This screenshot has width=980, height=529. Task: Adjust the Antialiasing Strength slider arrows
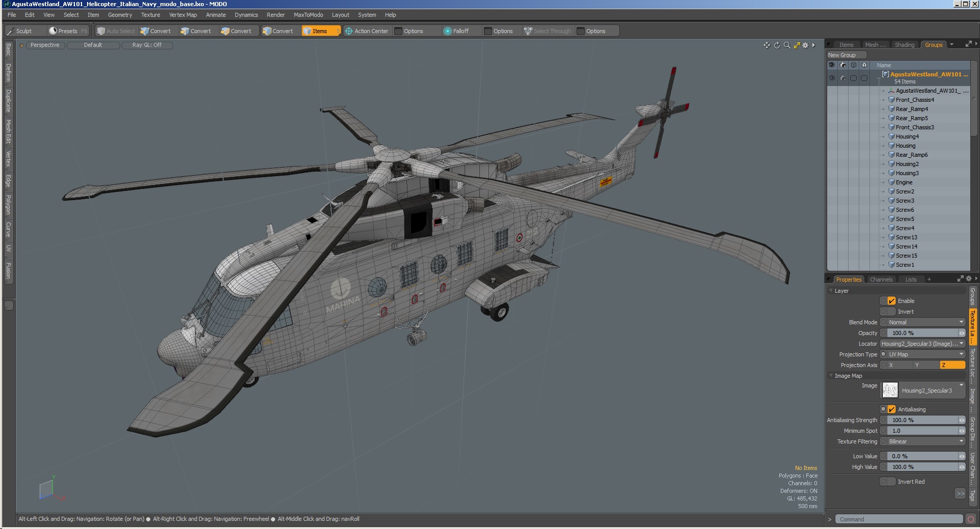click(x=962, y=420)
